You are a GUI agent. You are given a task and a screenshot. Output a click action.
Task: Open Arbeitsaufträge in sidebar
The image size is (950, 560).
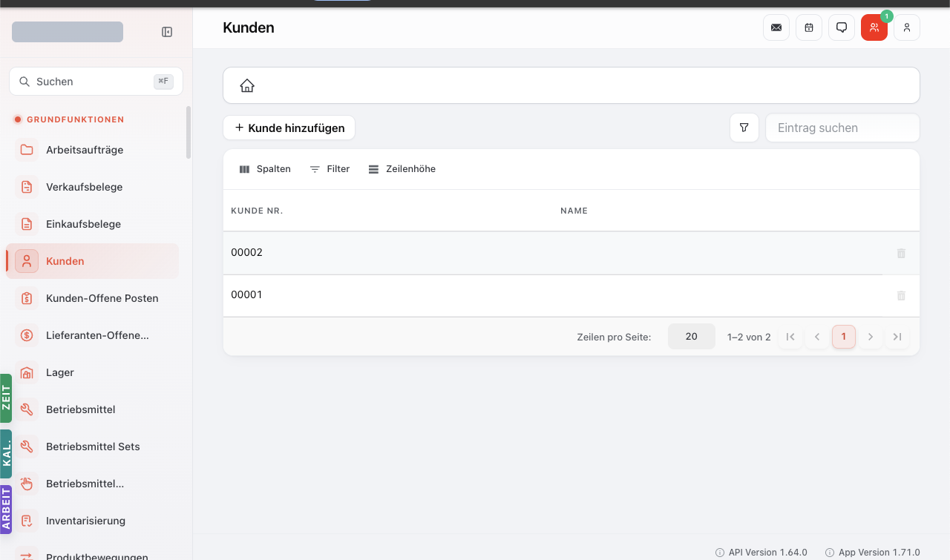tap(93, 150)
